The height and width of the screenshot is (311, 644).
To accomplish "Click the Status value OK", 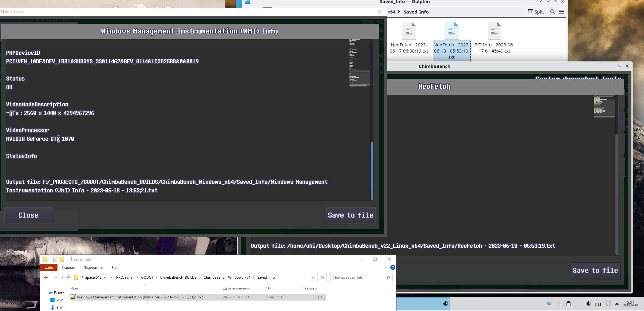I will pos(10,87).
